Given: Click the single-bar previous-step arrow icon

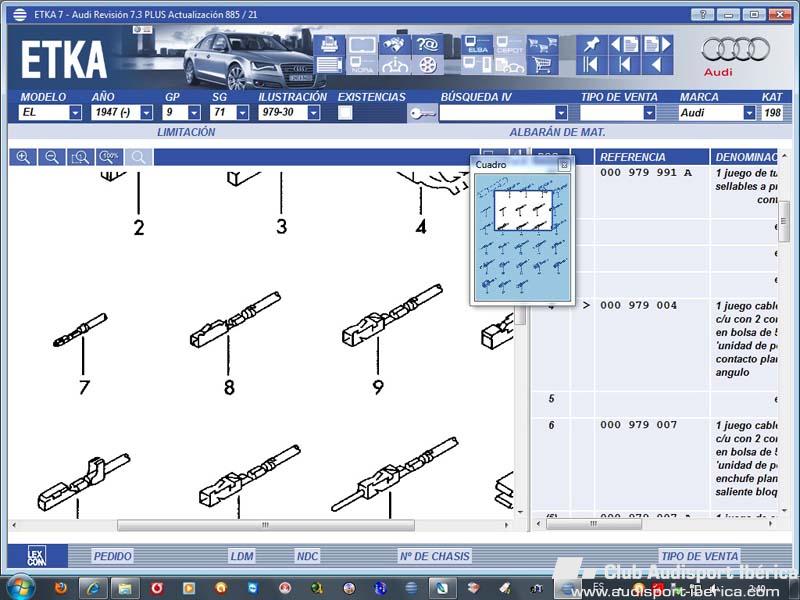Looking at the screenshot, I should pyautogui.click(x=624, y=65).
